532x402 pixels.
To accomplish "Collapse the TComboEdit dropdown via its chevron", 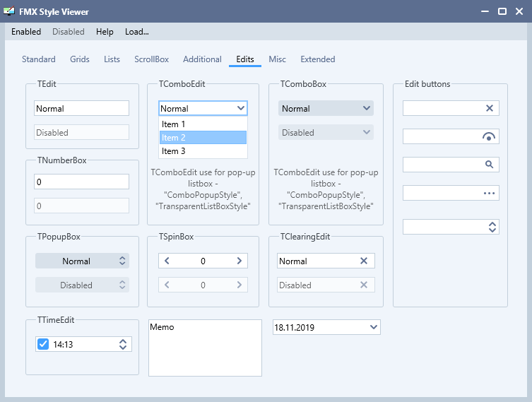I will [241, 108].
